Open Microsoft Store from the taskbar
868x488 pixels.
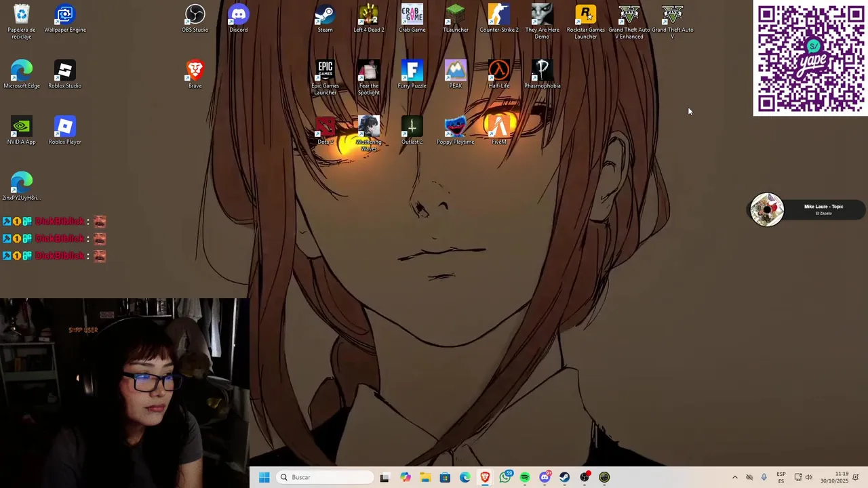click(445, 477)
